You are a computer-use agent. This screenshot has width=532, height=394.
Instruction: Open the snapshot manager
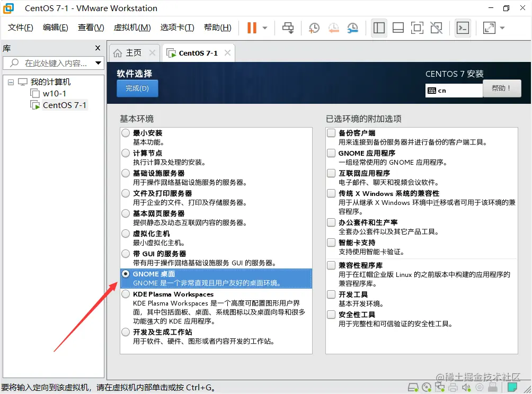[x=353, y=28]
